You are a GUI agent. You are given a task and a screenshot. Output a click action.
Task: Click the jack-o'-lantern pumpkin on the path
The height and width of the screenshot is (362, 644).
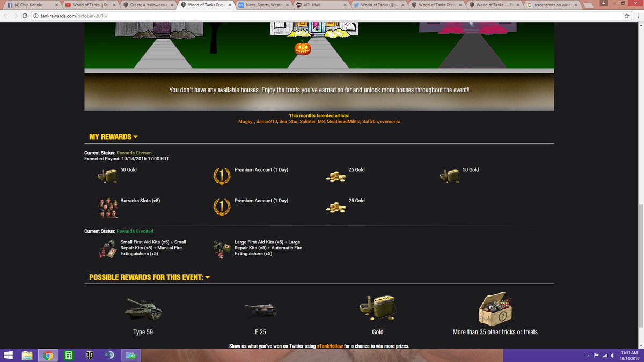303,48
